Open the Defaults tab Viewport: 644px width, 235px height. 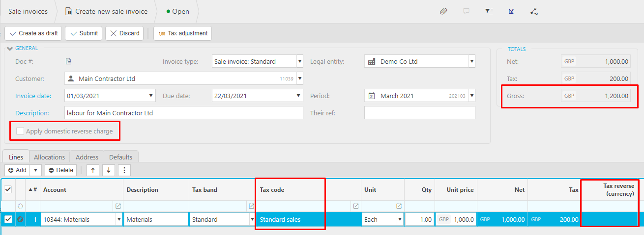tap(120, 157)
